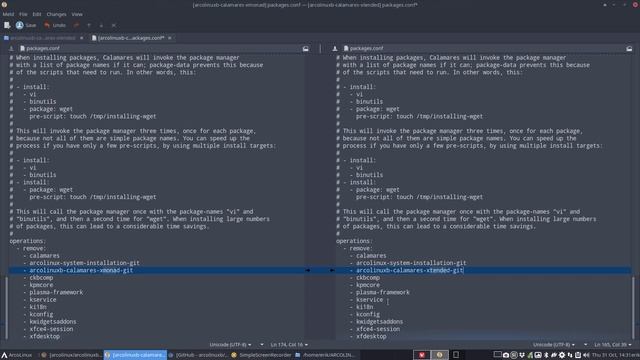
Task: Click the New comparison icon in the toolbar
Action: [x=7, y=25]
